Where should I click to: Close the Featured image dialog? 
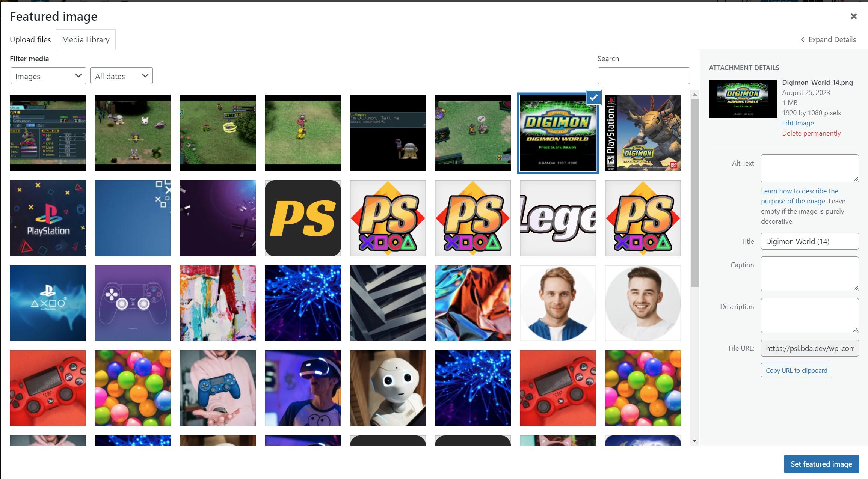tap(854, 16)
